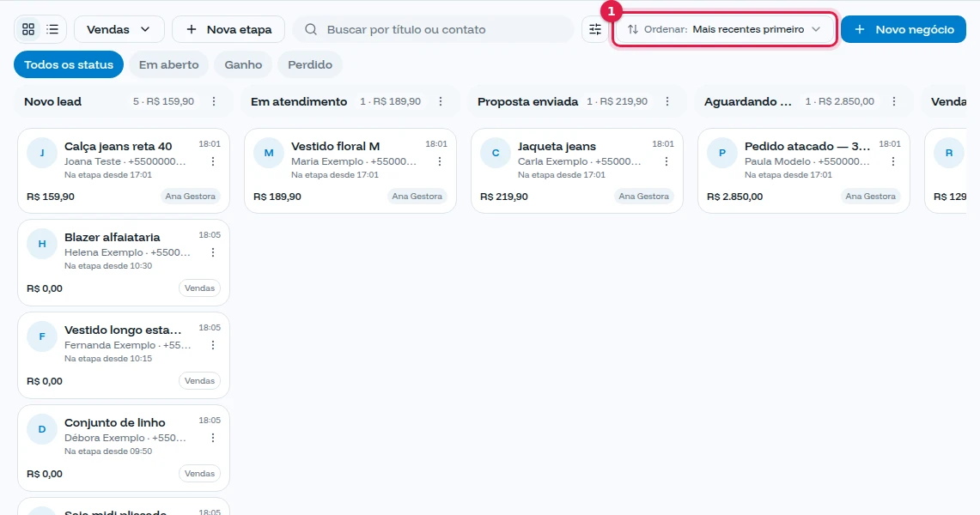
Task: Click Ana Gestora tag on Calça jeans card
Action: point(190,196)
